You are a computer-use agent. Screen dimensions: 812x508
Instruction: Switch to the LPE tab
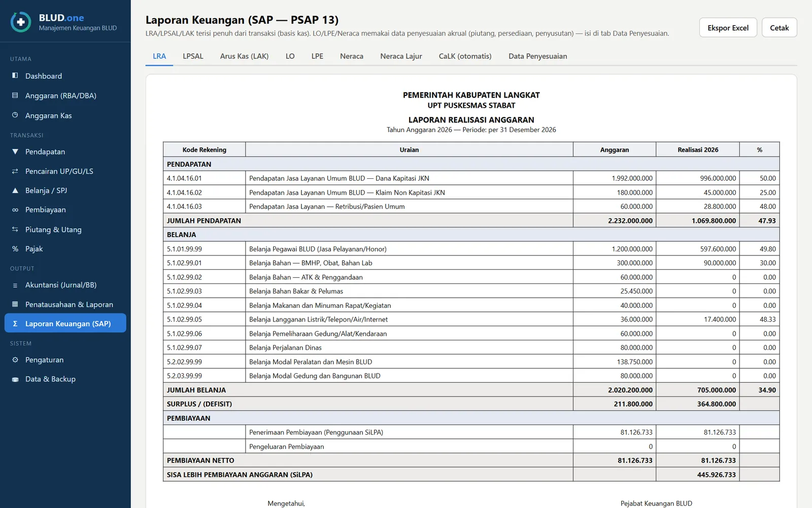pos(317,56)
